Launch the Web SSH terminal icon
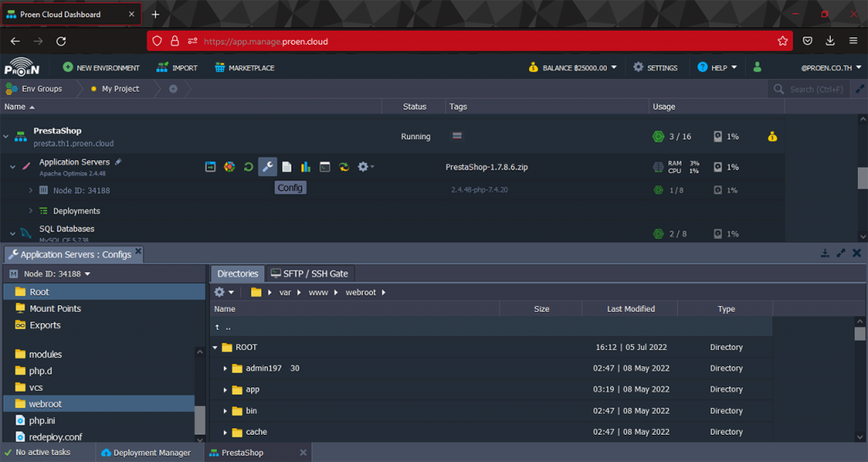 coord(325,166)
